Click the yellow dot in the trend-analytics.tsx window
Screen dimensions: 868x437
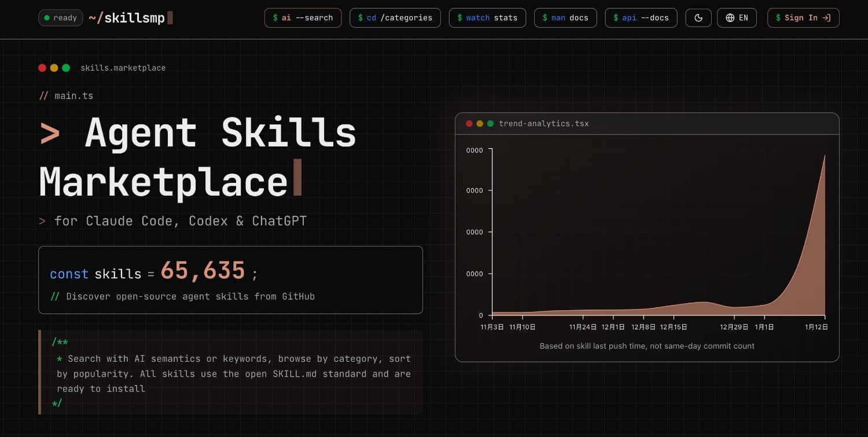pyautogui.click(x=480, y=123)
